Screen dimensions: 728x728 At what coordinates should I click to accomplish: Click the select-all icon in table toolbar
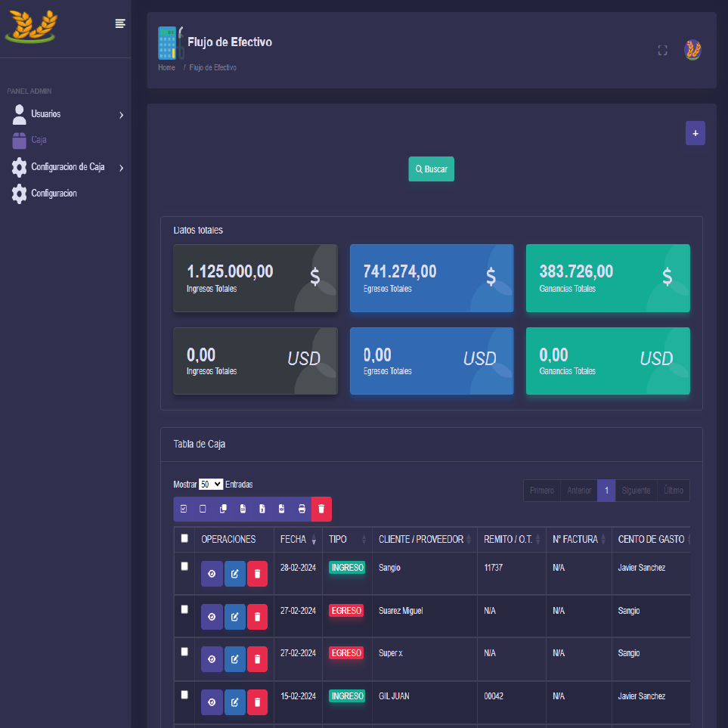[184, 510]
